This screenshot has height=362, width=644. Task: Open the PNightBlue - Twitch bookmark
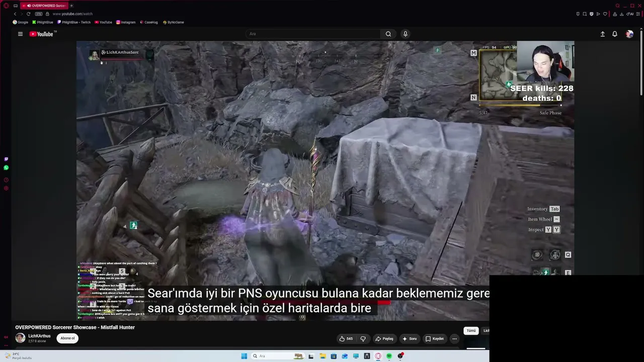click(x=74, y=22)
